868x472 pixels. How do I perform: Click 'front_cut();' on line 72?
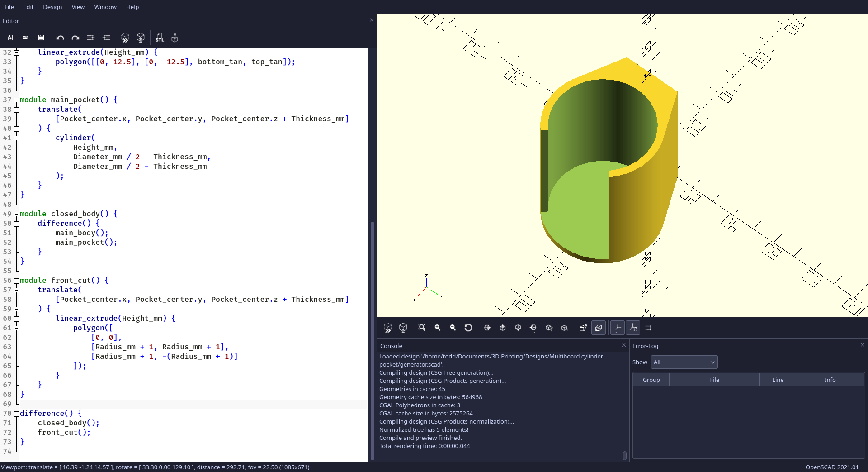point(64,433)
